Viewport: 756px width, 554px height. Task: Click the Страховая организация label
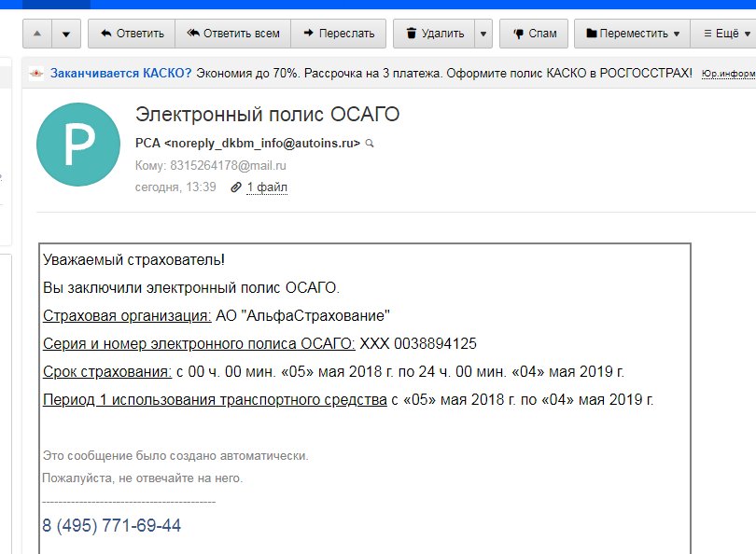(x=127, y=315)
